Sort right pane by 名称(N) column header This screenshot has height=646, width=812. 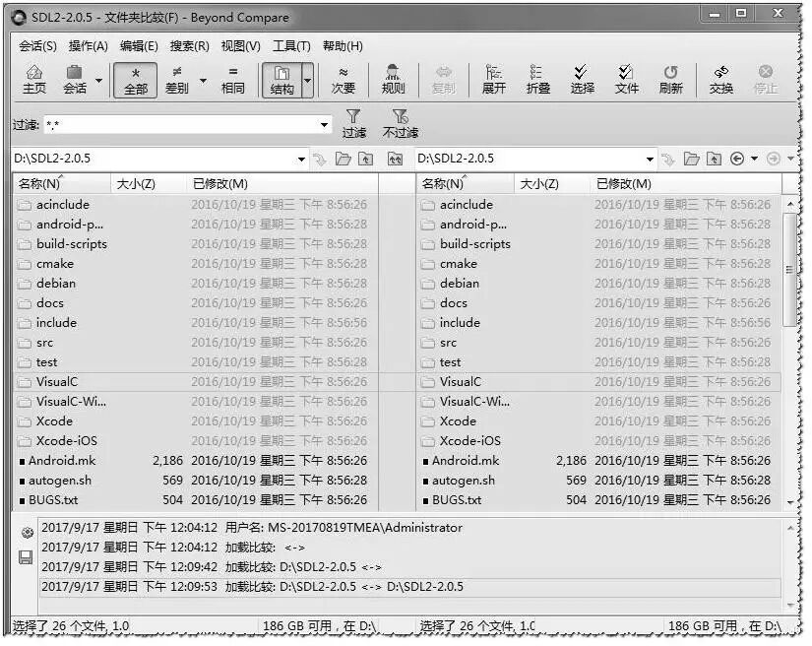pyautogui.click(x=465, y=184)
